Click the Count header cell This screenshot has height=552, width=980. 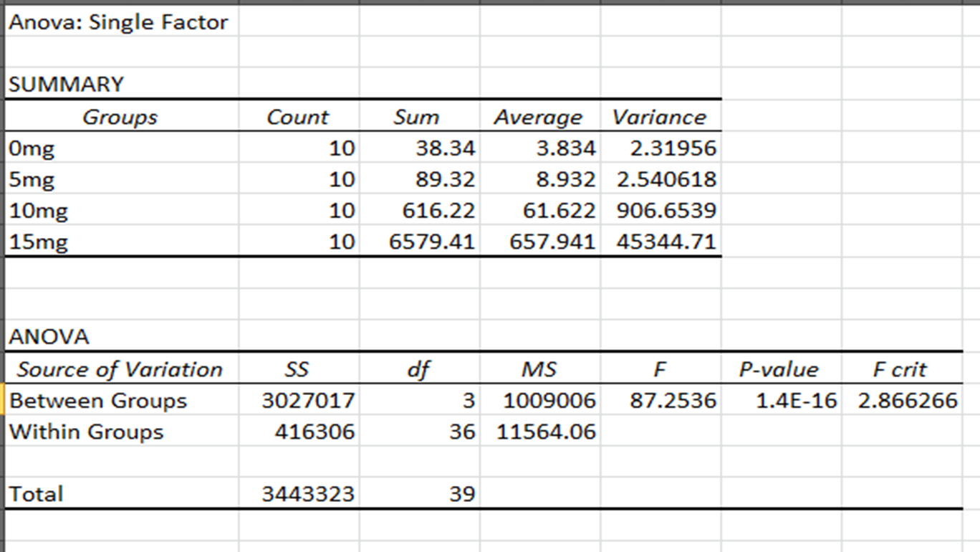pos(297,117)
